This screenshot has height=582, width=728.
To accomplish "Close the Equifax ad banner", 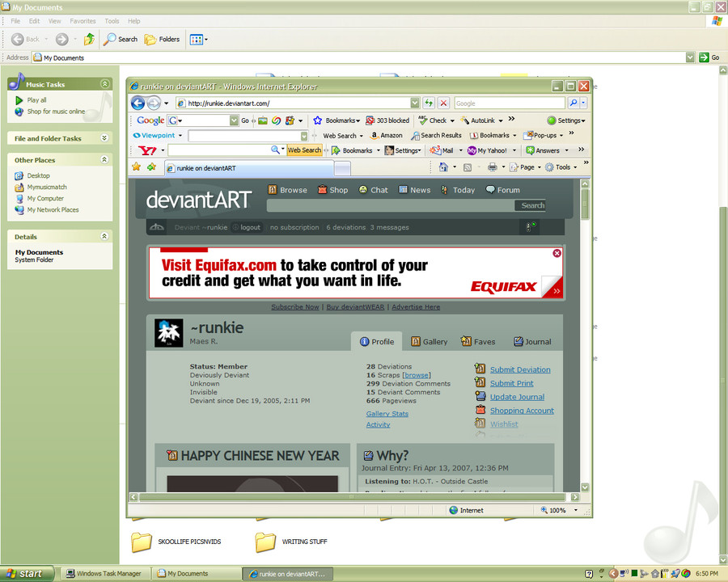I will [x=557, y=253].
